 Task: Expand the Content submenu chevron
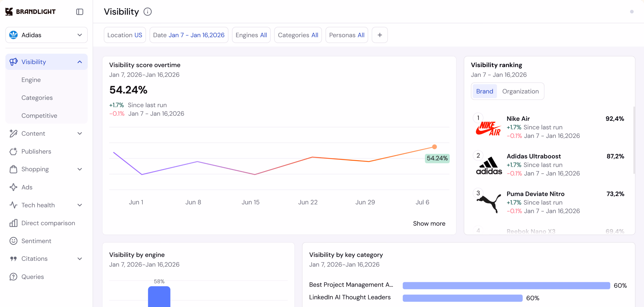click(x=80, y=133)
